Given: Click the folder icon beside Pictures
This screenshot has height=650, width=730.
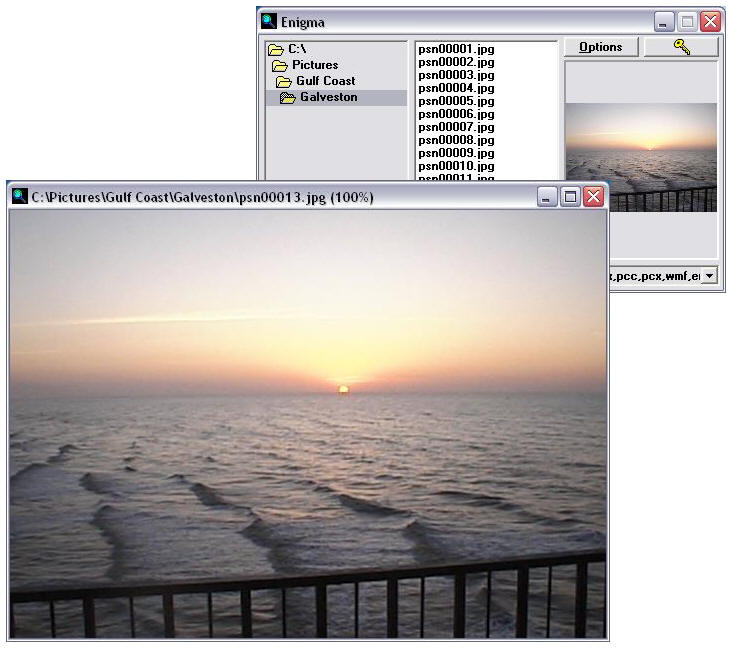Looking at the screenshot, I should tap(280, 66).
